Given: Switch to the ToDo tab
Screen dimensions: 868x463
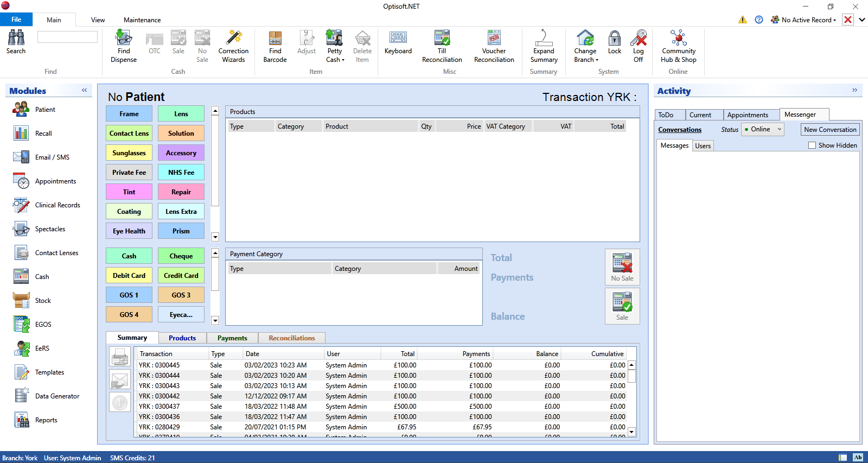Looking at the screenshot, I should pos(669,115).
